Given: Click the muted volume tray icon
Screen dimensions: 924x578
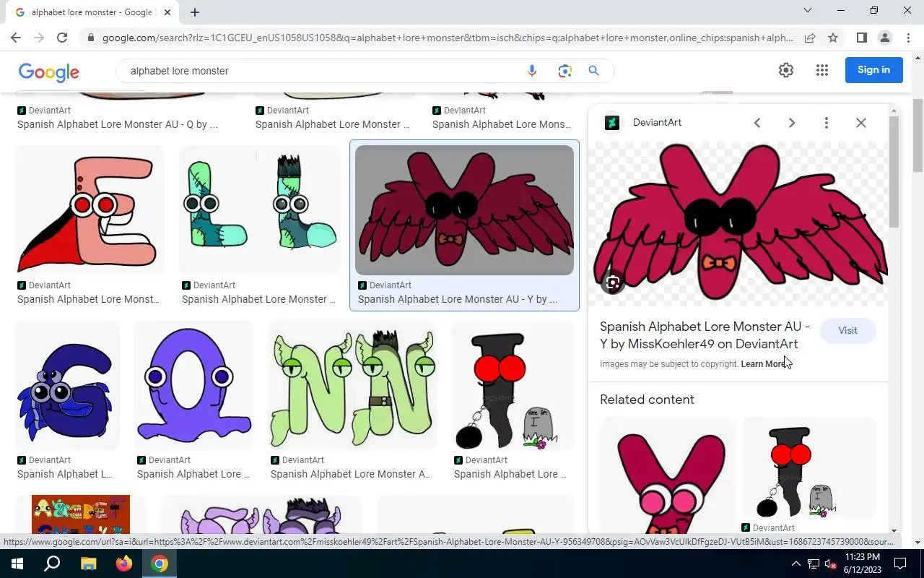Looking at the screenshot, I should (x=830, y=564).
